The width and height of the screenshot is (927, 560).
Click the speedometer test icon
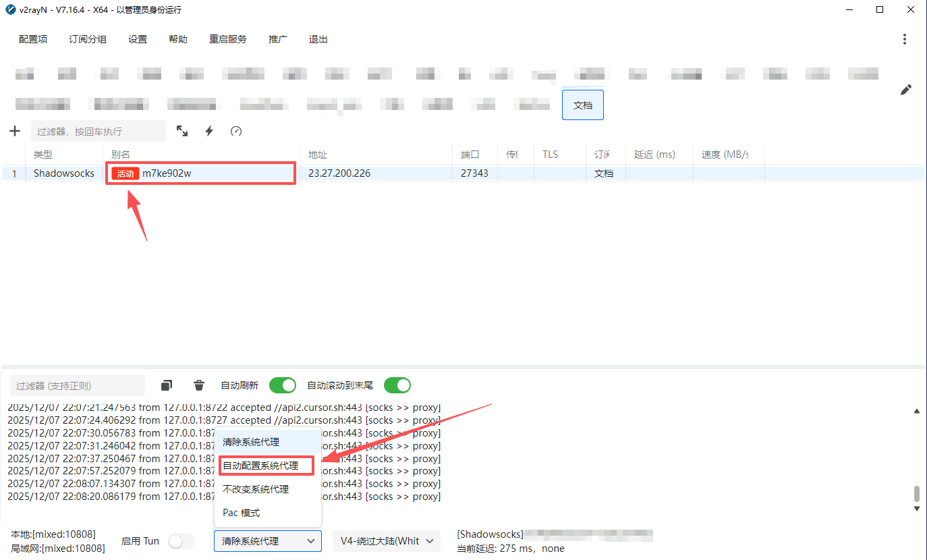(x=236, y=131)
